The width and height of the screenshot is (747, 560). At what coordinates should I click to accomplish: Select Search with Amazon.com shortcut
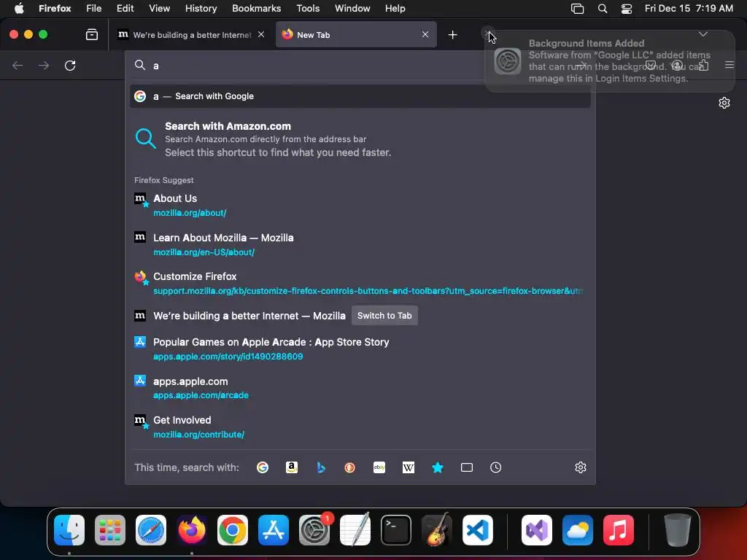point(360,139)
